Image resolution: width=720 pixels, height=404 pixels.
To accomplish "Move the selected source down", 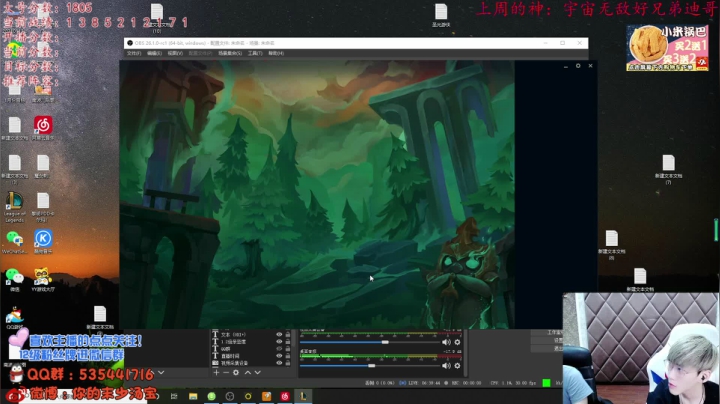I will tap(258, 372).
